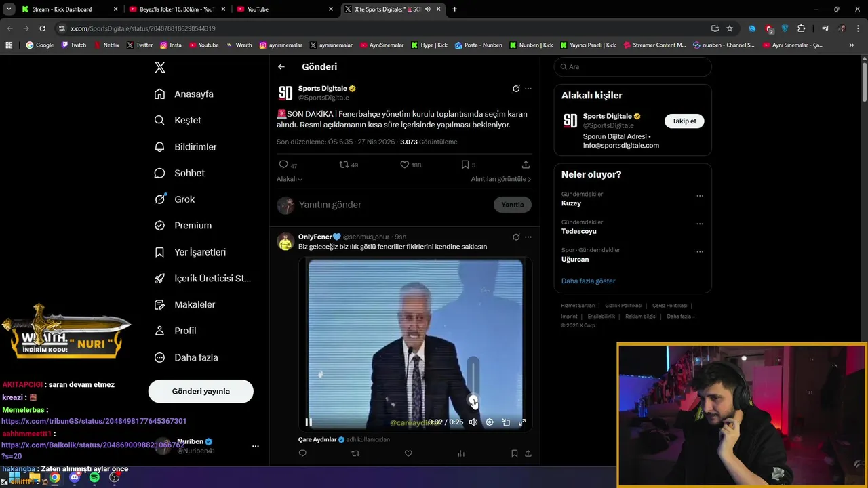Reload the page in Chrome
The width and height of the screenshot is (868, 488).
pyautogui.click(x=42, y=28)
